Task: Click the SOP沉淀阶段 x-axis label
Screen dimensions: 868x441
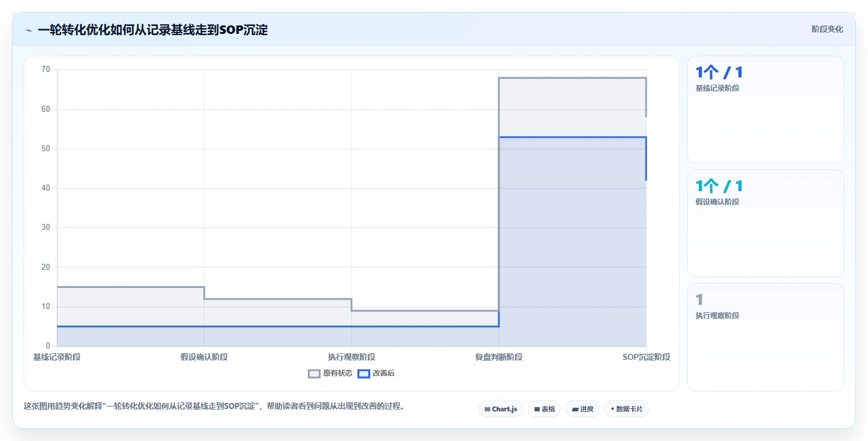Action: (x=646, y=357)
